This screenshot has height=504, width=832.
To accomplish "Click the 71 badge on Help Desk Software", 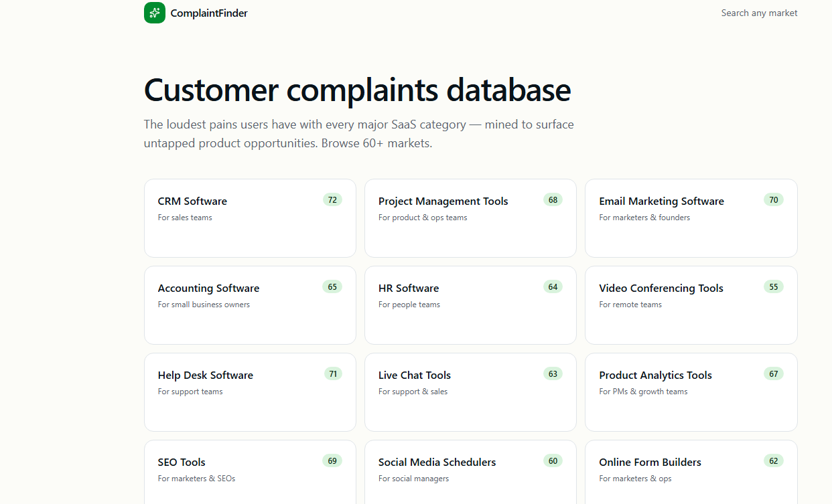I will [x=333, y=373].
